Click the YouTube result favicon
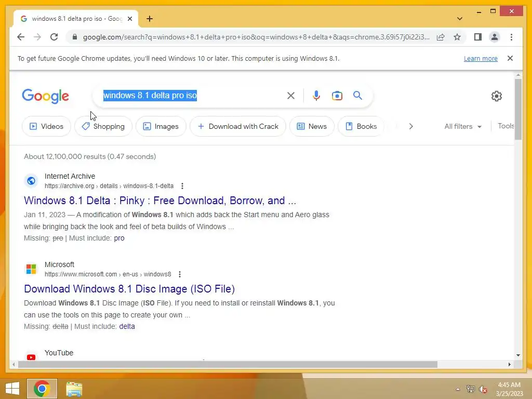The image size is (532, 399). click(x=31, y=356)
